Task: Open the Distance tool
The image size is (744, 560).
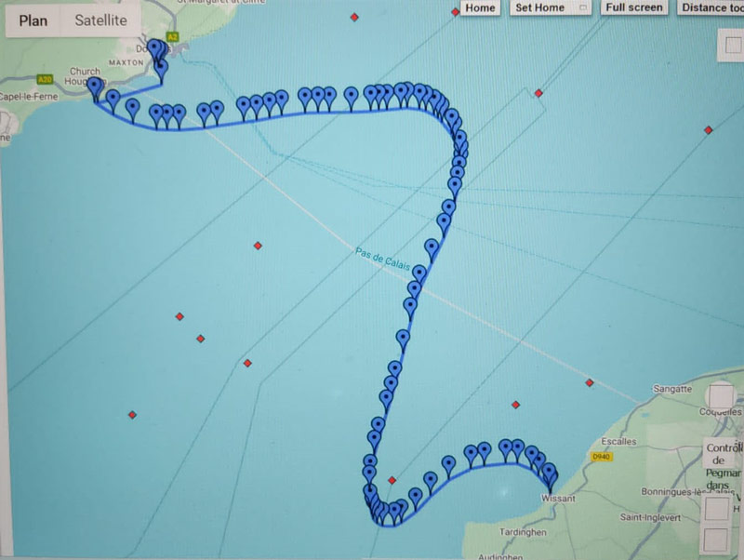Action: [x=710, y=7]
